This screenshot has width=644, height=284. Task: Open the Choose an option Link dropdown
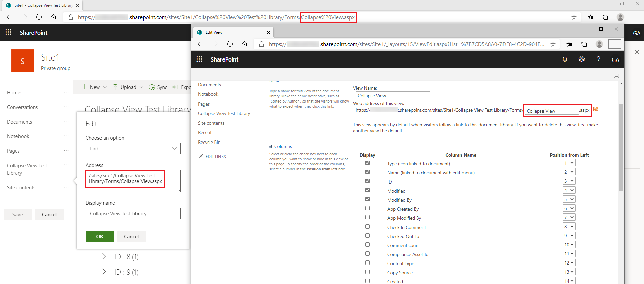point(133,149)
